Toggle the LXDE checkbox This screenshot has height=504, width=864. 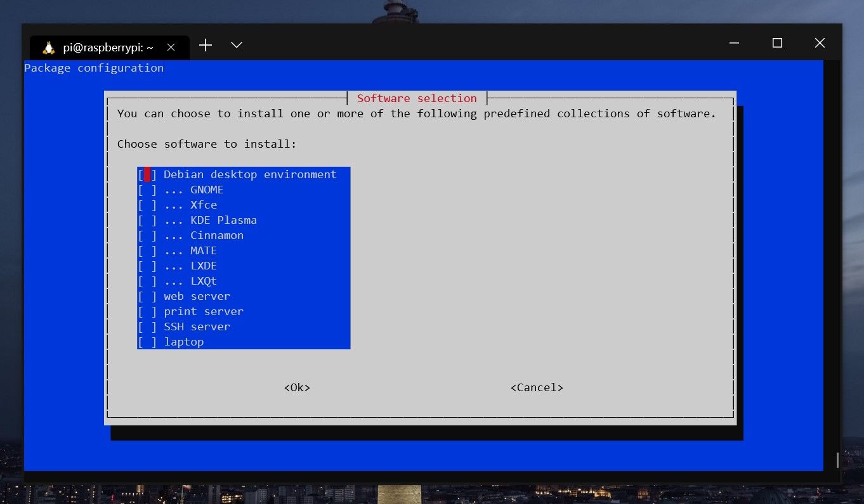[147, 266]
